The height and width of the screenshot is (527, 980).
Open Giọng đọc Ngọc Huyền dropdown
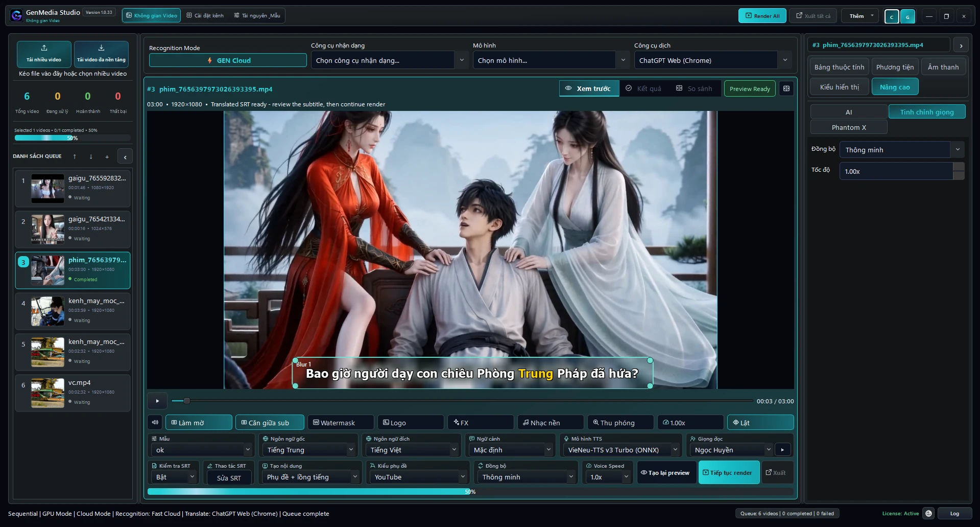(731, 450)
